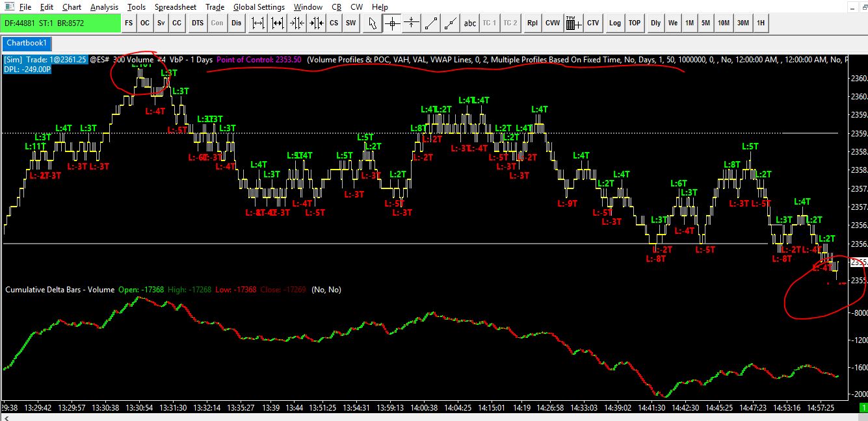Select the pointer arrow tool
The image size is (868, 421).
point(373,23)
